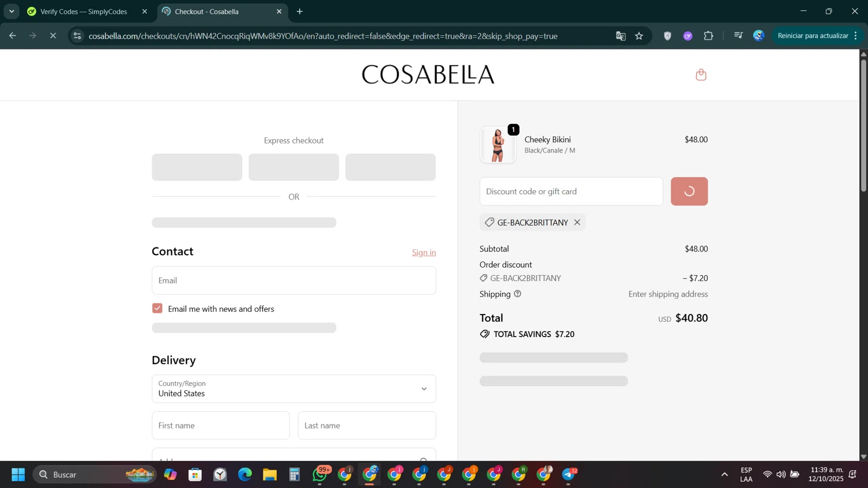Click the shipping info help icon

pyautogui.click(x=517, y=294)
